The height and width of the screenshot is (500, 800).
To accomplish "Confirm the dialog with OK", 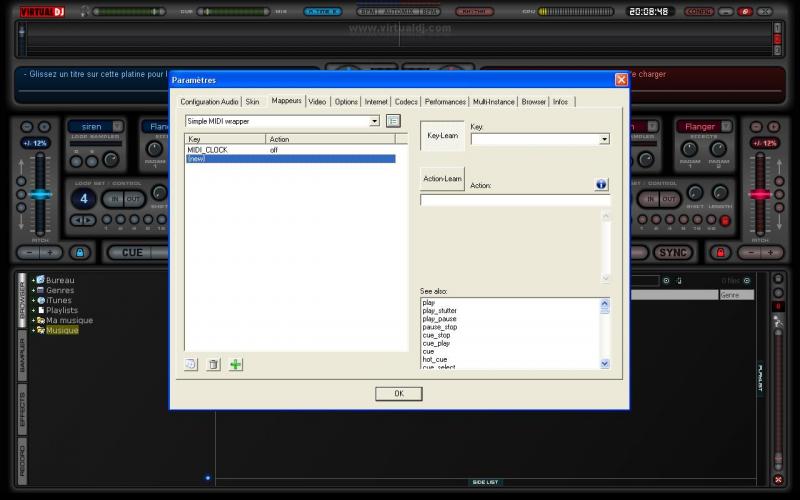I will [x=398, y=393].
